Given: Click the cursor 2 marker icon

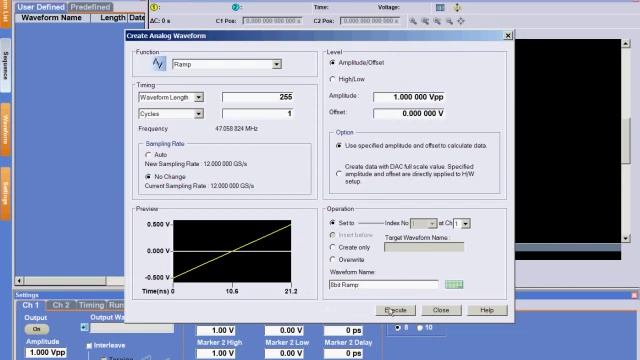Looking at the screenshot, I should (235, 7).
